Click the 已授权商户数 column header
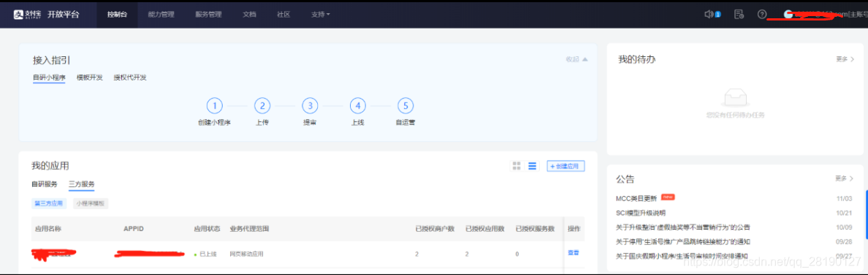 pos(435,228)
